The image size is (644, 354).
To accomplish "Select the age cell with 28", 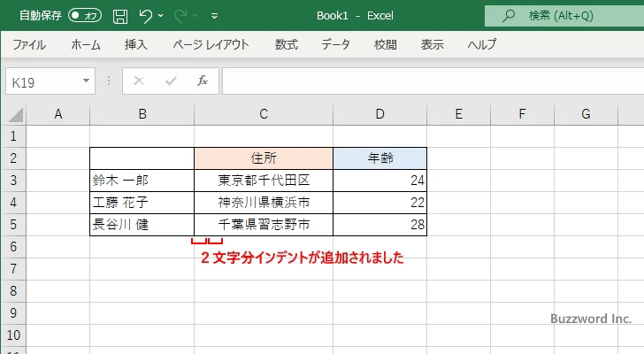I will (379, 225).
